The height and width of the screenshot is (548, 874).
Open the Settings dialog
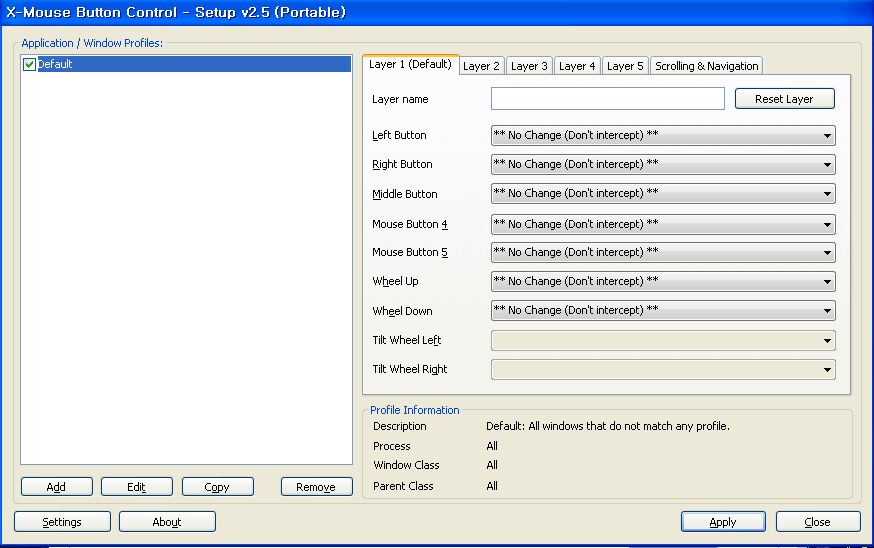62,522
